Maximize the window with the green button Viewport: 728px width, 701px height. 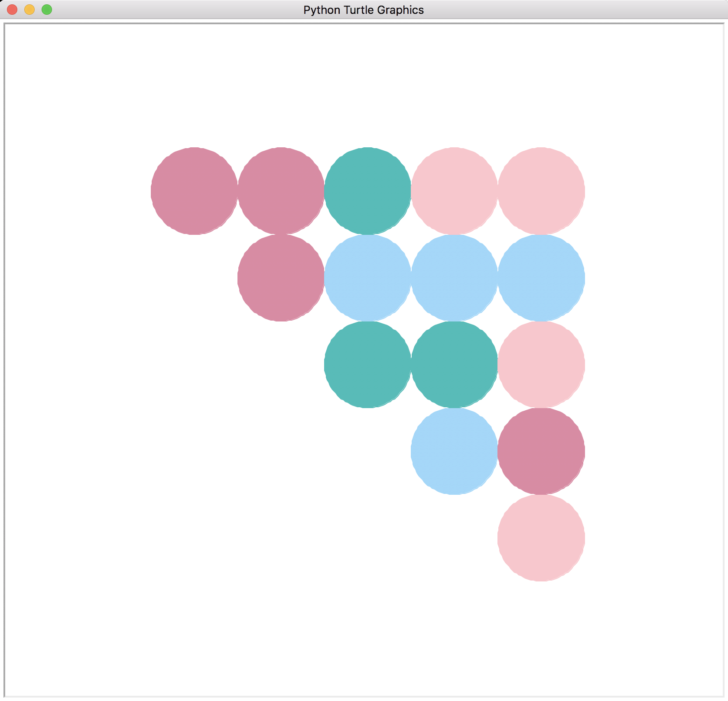pos(47,10)
